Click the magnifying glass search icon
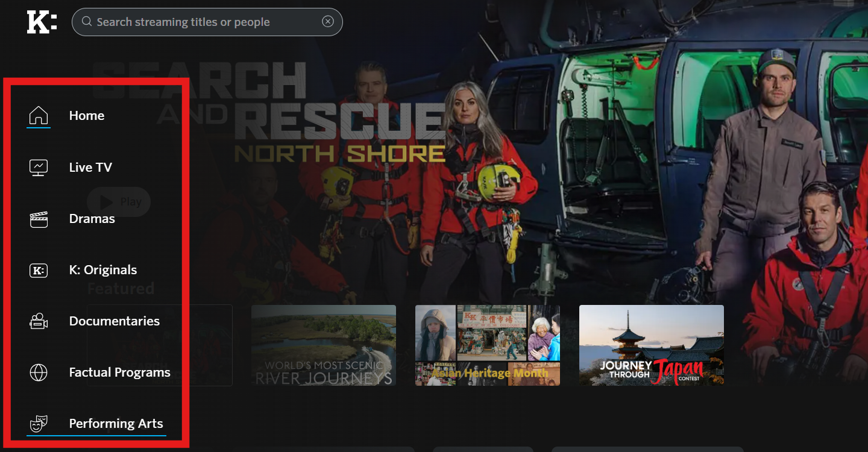The image size is (868, 452). tap(87, 22)
